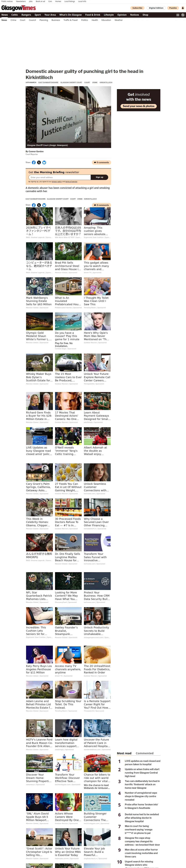Open Planning sub-navigation link

point(44,20)
